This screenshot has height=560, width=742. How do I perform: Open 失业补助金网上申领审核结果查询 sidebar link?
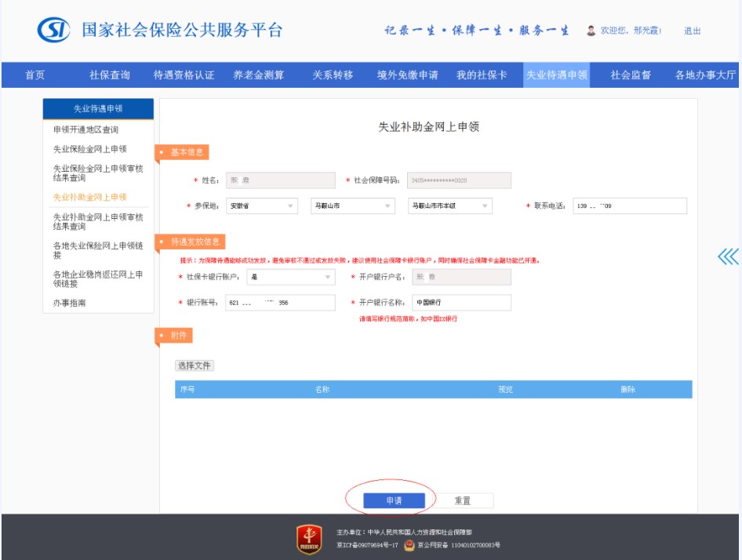pyautogui.click(x=98, y=221)
